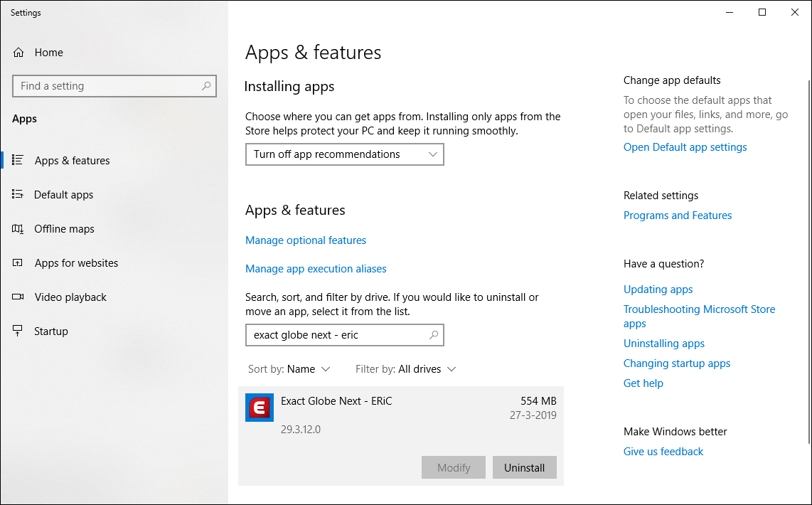Image resolution: width=812 pixels, height=505 pixels.
Task: Open Video playback settings
Action: [70, 297]
